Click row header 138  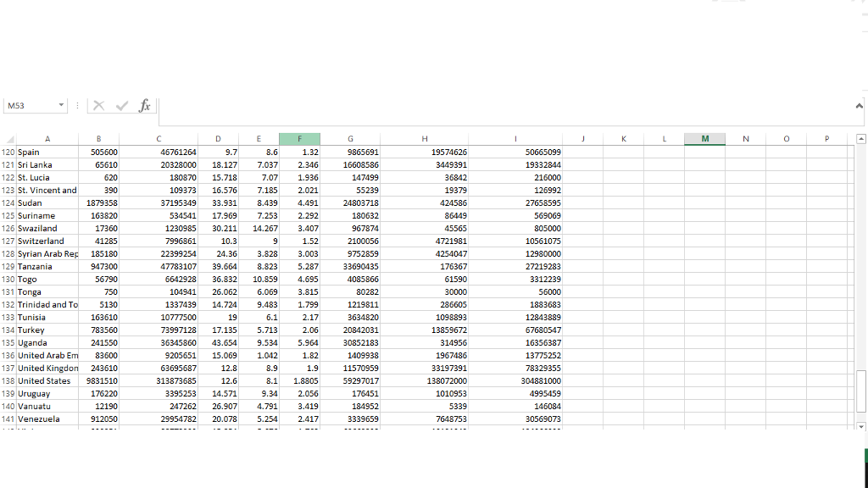10,380
